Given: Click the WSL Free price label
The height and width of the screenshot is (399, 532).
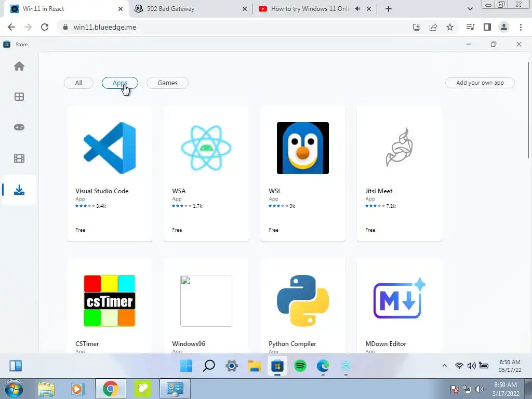Looking at the screenshot, I should (273, 230).
